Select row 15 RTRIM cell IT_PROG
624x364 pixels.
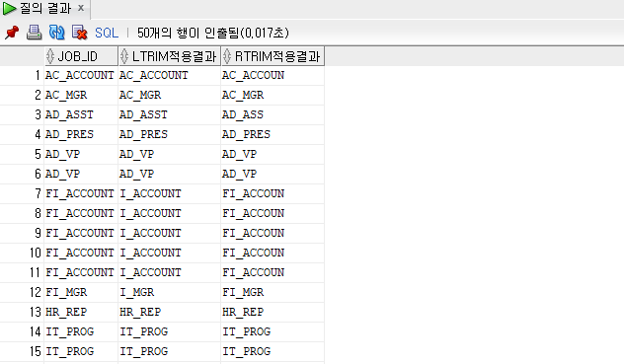pyautogui.click(x=273, y=351)
